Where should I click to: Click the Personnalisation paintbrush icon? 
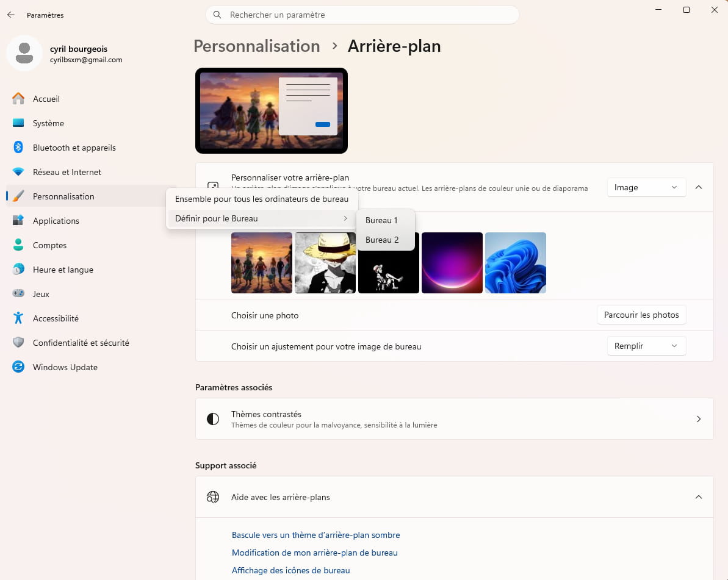pyautogui.click(x=18, y=196)
